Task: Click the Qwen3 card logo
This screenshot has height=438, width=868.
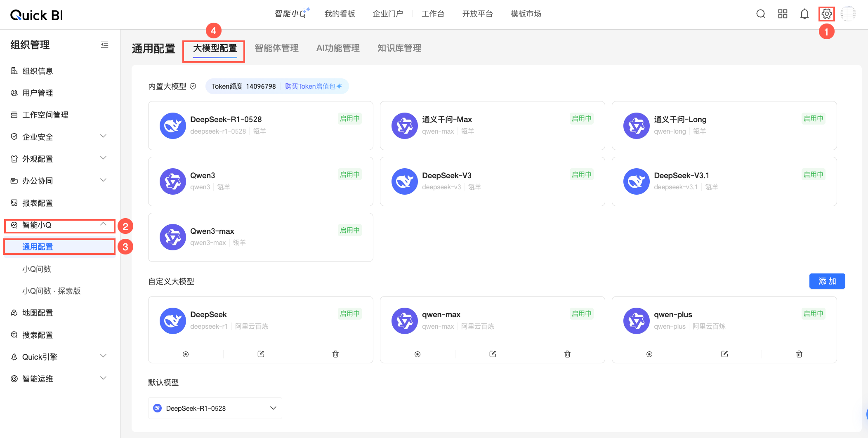Action: [172, 181]
